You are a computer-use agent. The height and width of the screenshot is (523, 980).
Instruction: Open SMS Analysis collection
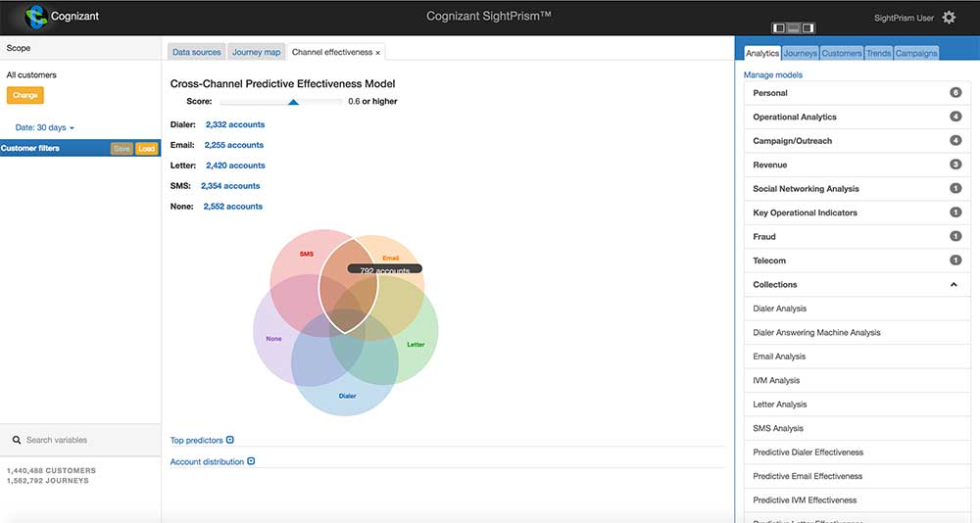[857, 428]
